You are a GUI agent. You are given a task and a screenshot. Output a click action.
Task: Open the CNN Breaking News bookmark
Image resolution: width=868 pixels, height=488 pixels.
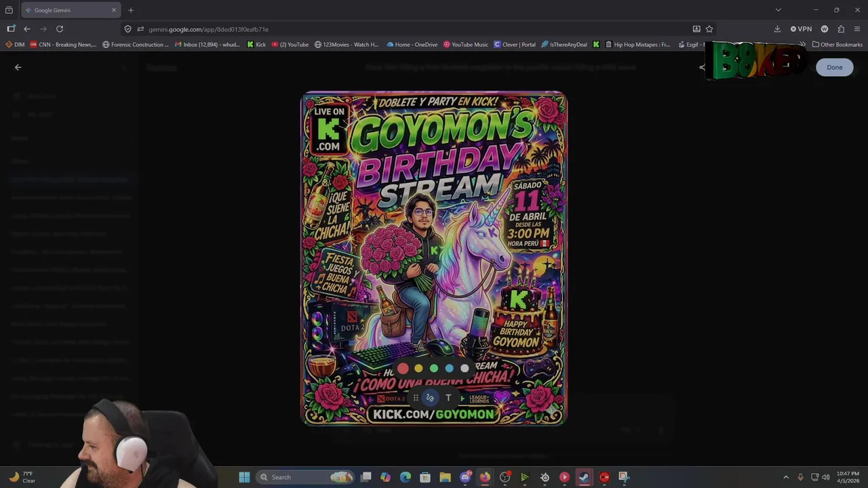(x=63, y=45)
